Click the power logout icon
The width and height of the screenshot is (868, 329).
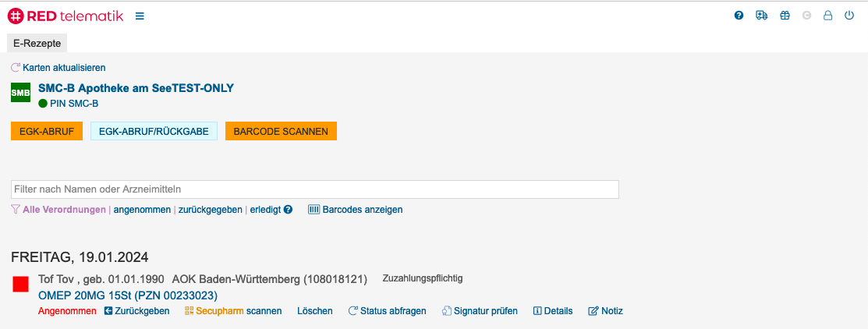click(x=849, y=16)
